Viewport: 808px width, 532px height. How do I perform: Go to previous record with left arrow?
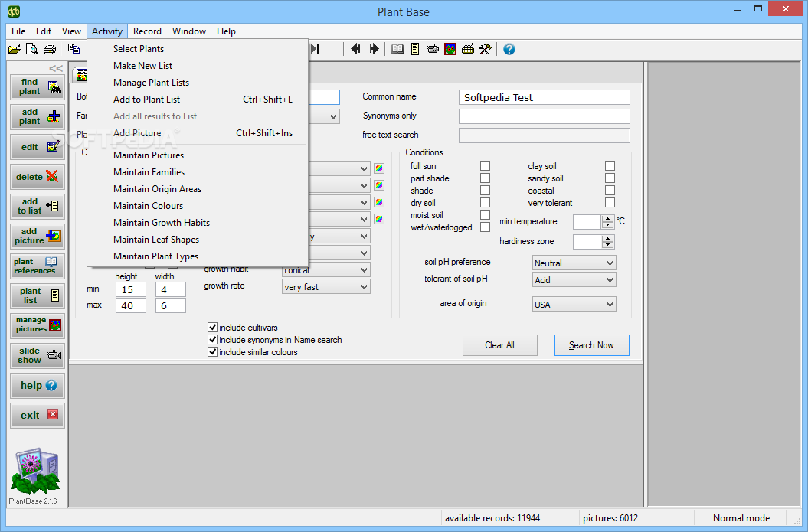355,49
